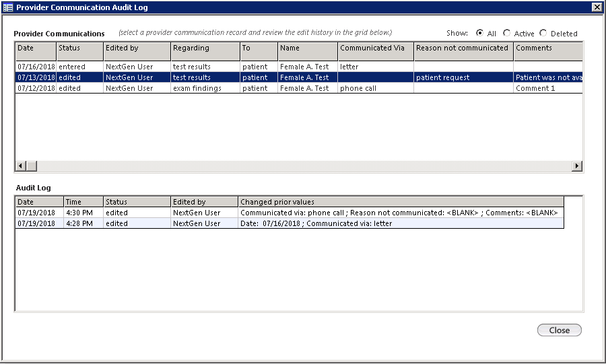Click the Audit Log Edited by column header

[x=205, y=201]
